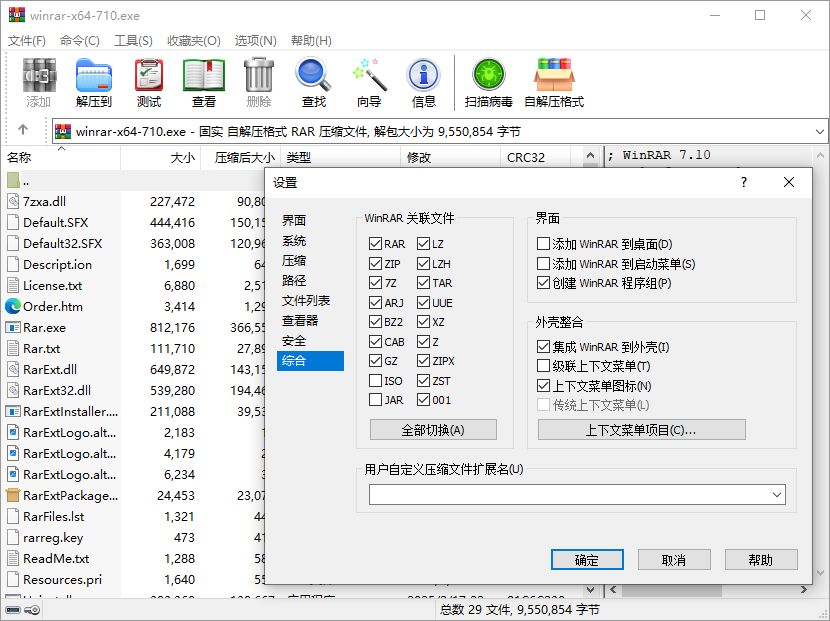Click the 自解压格式 (SFX) toolbar icon
Image resolution: width=830 pixels, height=621 pixels.
(x=554, y=82)
